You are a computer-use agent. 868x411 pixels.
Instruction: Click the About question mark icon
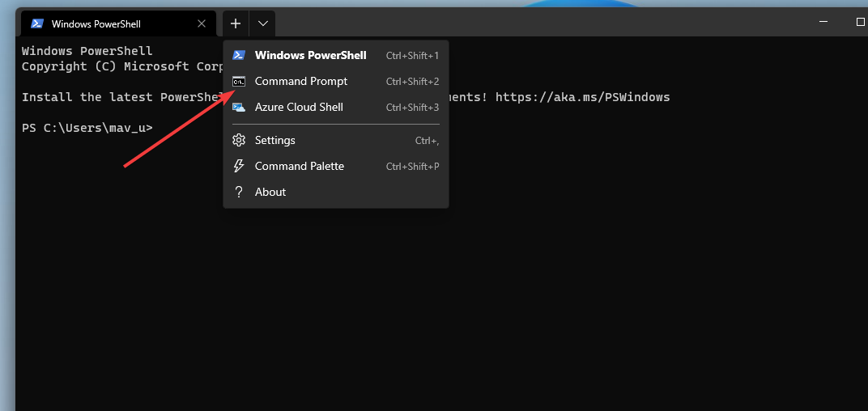239,192
